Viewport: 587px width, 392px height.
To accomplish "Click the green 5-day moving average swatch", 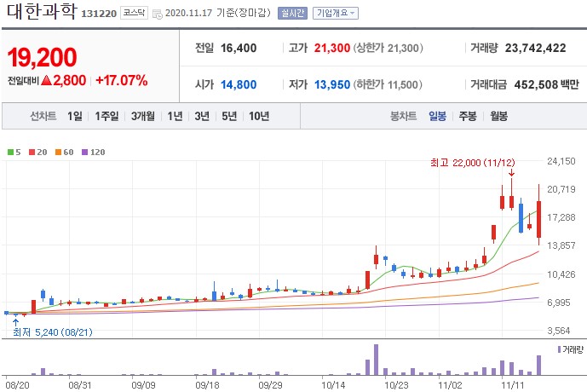I will (x=10, y=152).
